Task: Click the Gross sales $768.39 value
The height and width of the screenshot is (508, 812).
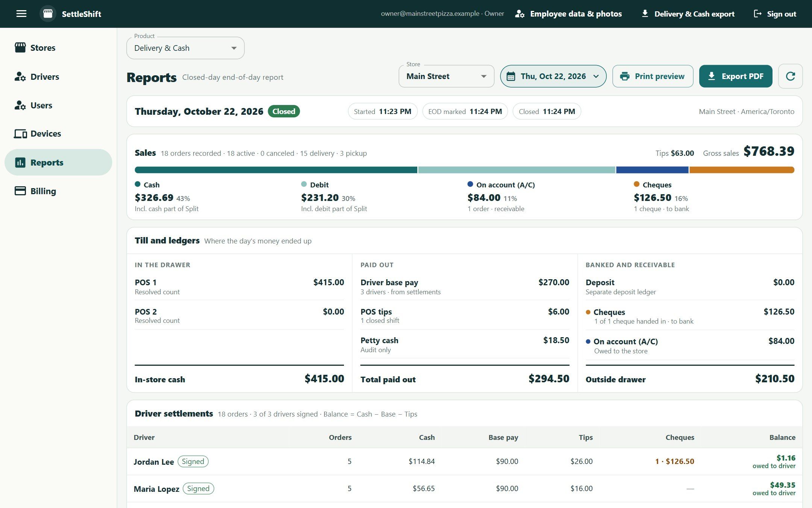Action: click(769, 151)
